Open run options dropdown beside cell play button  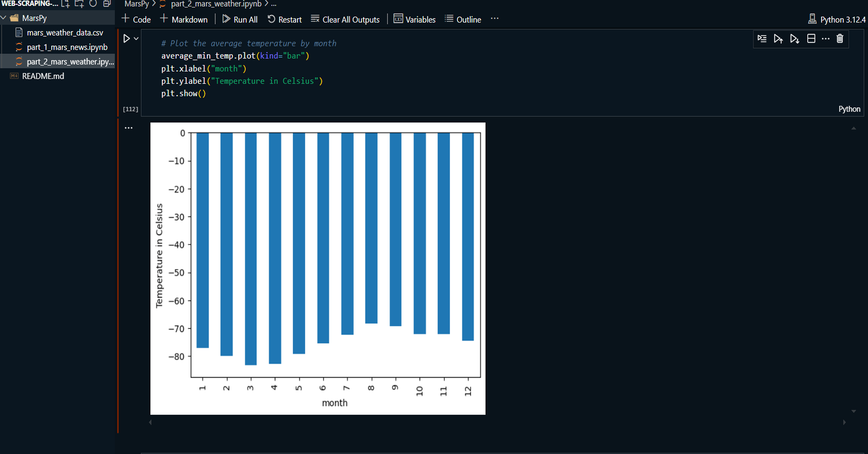coord(136,39)
